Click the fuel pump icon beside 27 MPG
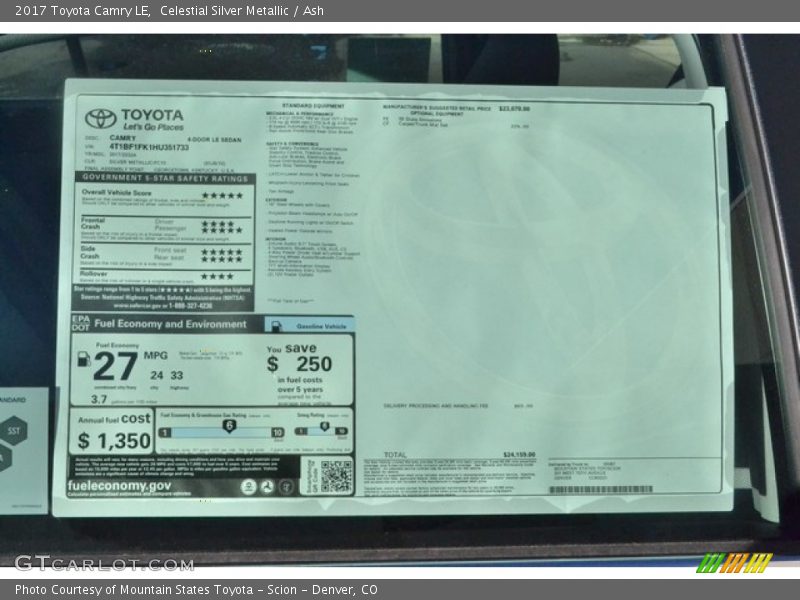Screen dimensions: 800x600 pyautogui.click(x=84, y=358)
